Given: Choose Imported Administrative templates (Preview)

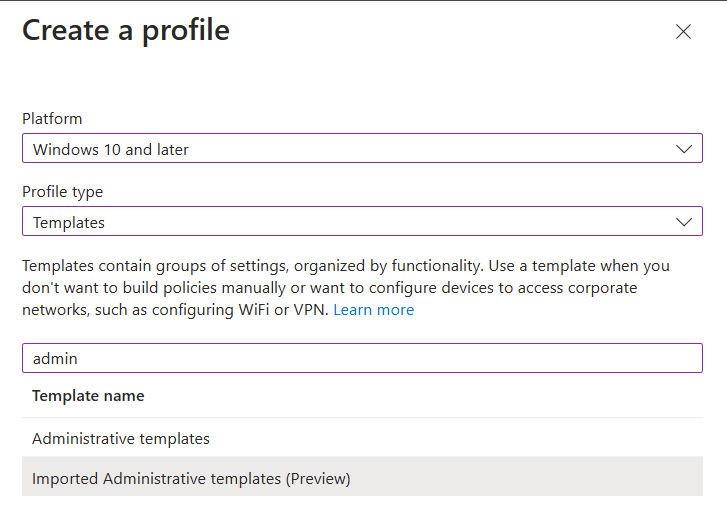Looking at the screenshot, I should point(191,478).
